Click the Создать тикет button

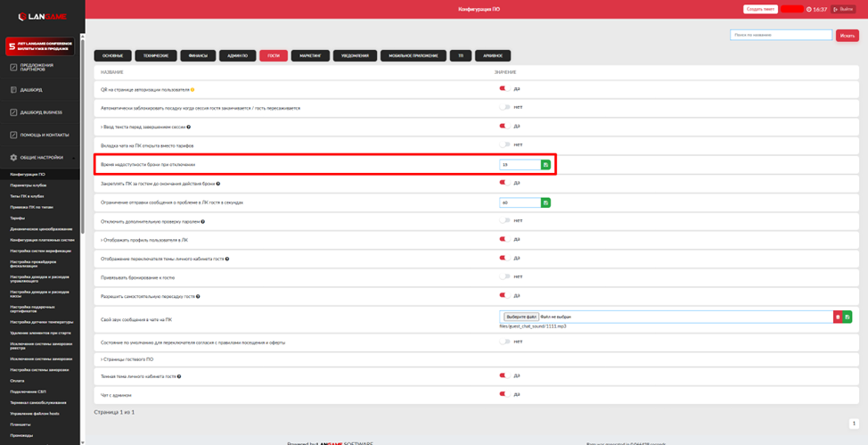(760, 9)
